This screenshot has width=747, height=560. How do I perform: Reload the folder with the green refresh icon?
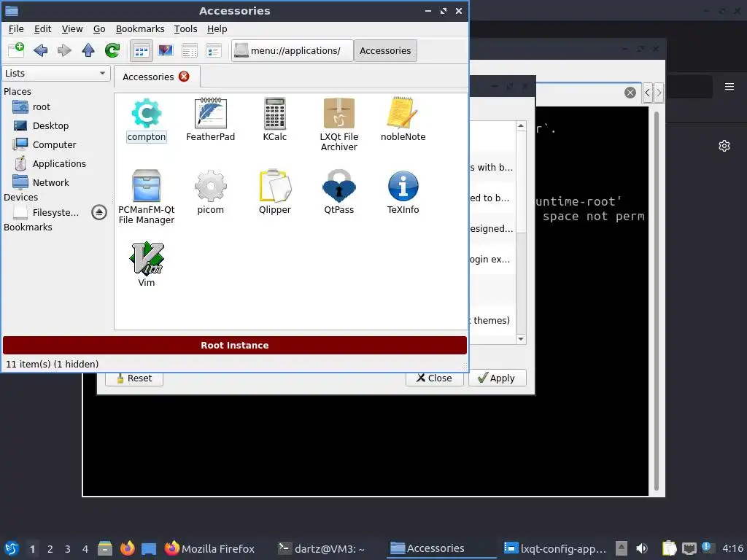pyautogui.click(x=112, y=50)
